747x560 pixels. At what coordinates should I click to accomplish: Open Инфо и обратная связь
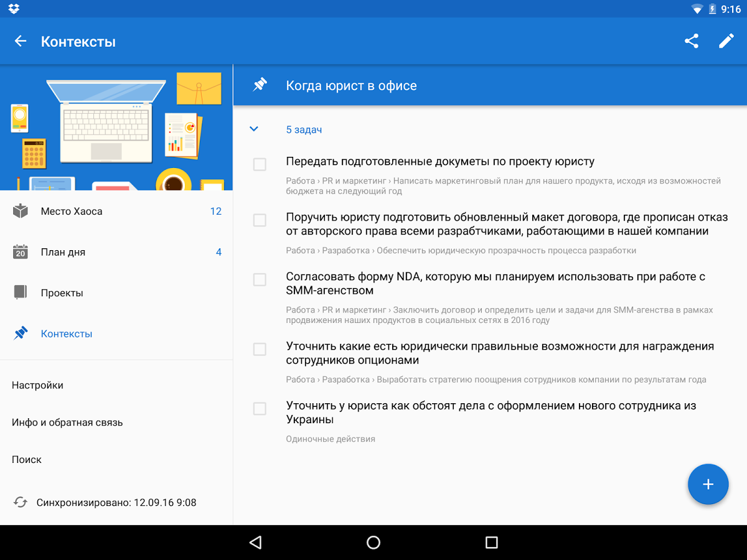pyautogui.click(x=116, y=422)
